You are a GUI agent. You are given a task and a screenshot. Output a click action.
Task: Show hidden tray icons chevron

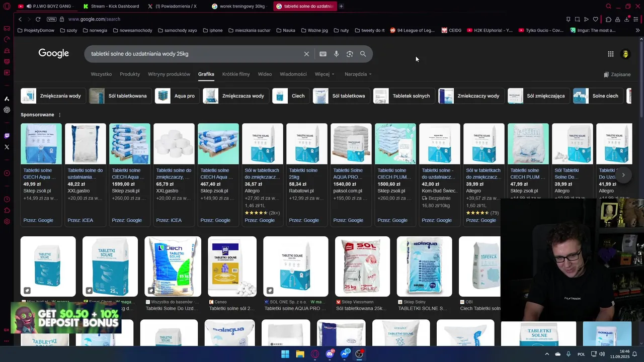tap(547, 354)
